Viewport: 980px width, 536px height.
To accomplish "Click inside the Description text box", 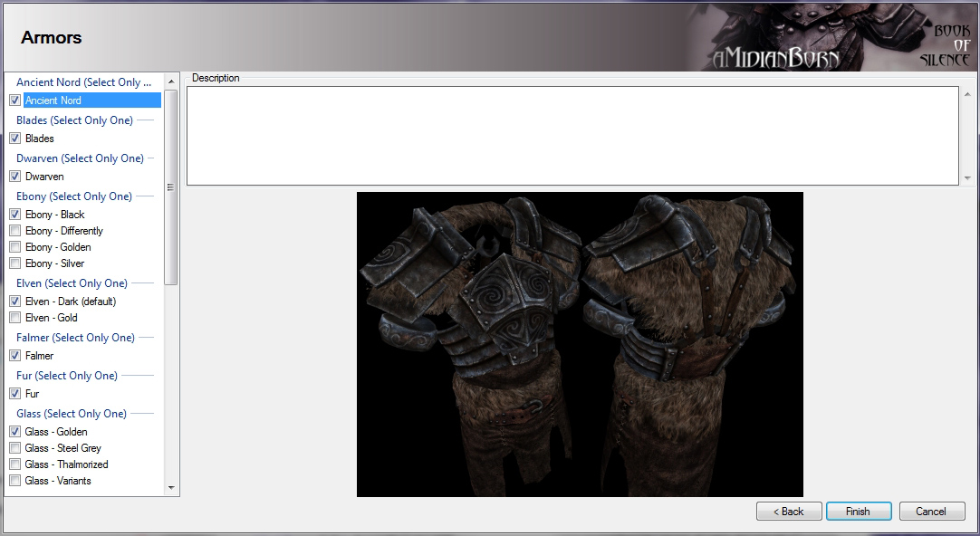I will coord(572,136).
